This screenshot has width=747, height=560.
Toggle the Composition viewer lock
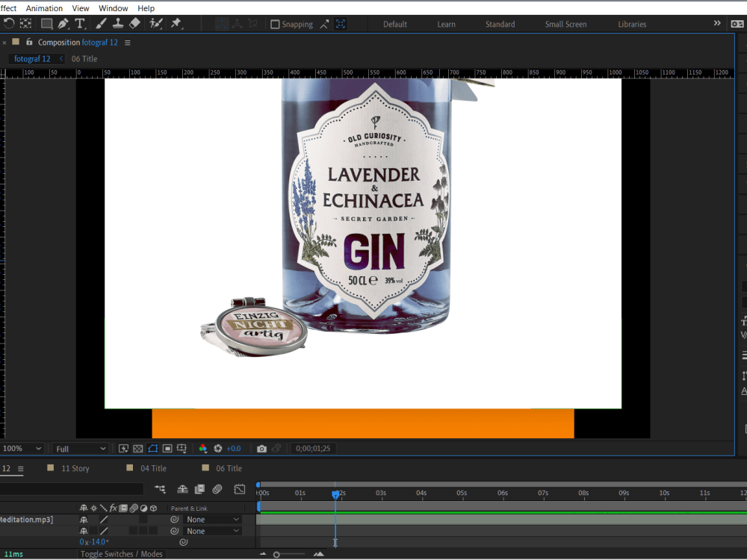[x=29, y=42]
